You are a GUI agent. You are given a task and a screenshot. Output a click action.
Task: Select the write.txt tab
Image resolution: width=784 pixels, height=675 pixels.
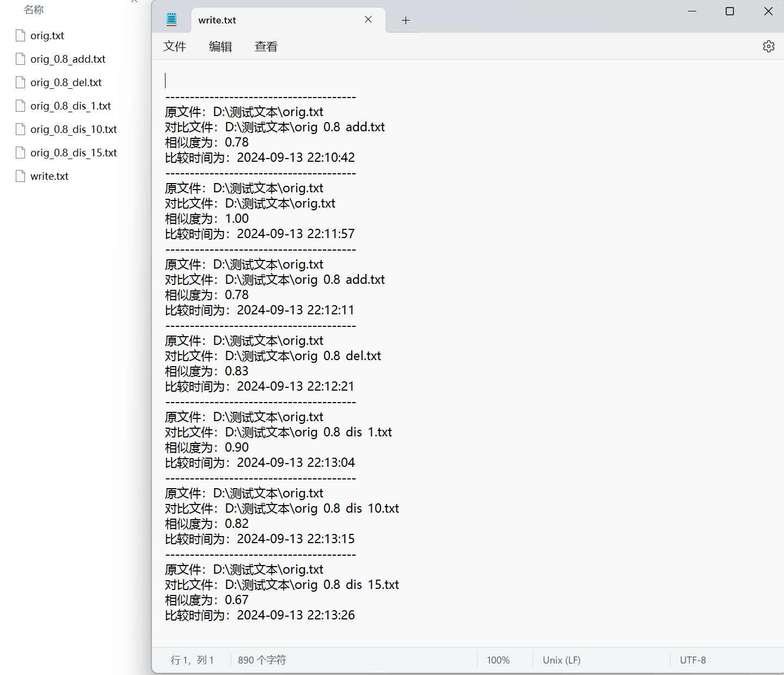click(x=289, y=20)
